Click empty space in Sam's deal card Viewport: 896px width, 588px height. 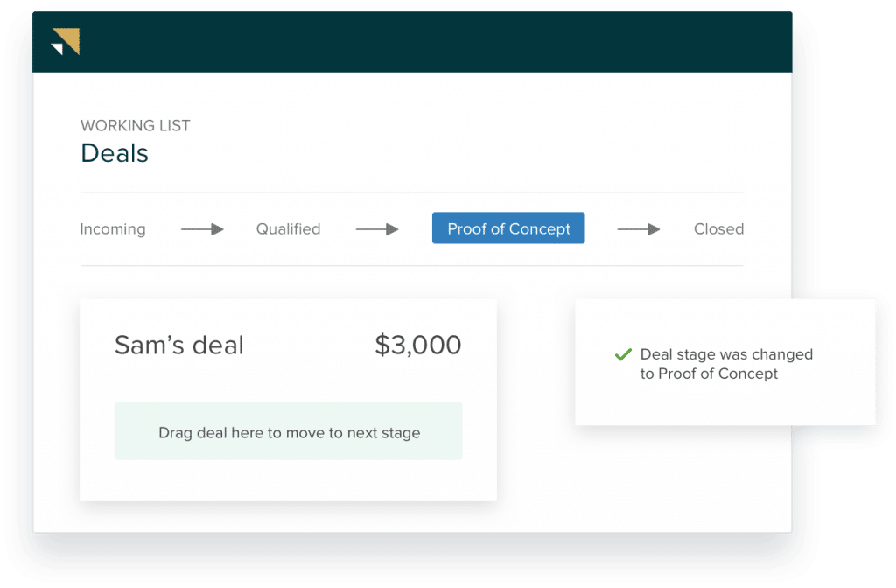click(x=289, y=481)
